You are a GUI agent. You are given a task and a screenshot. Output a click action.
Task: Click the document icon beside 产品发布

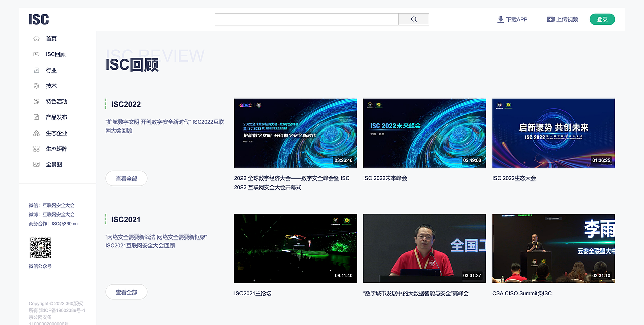coord(36,117)
